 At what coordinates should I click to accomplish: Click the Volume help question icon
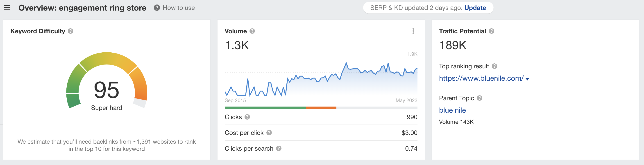pos(252,31)
